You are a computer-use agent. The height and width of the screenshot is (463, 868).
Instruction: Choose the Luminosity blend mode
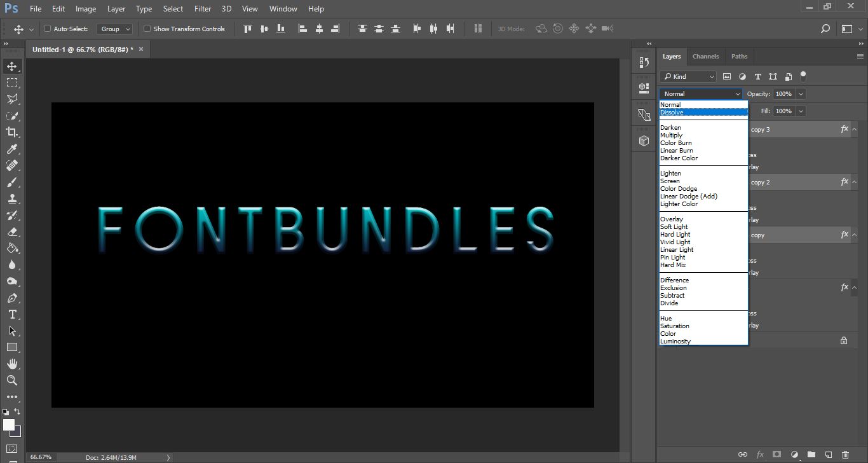coord(704,341)
